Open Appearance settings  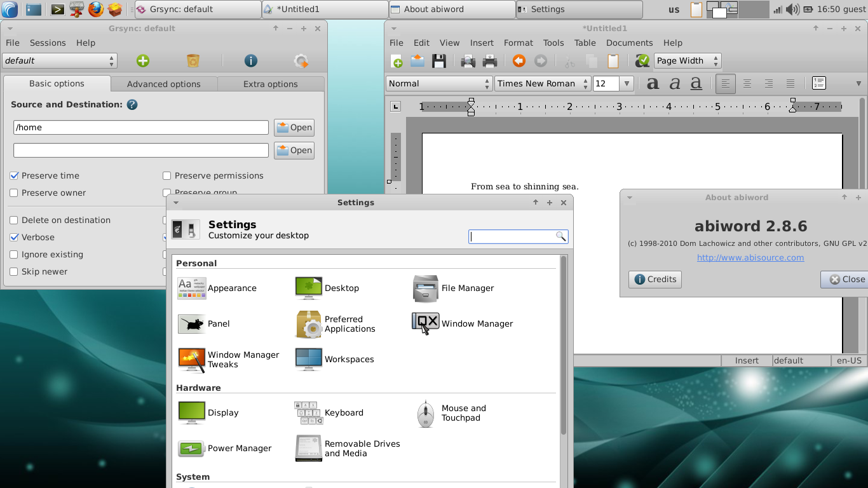click(217, 288)
